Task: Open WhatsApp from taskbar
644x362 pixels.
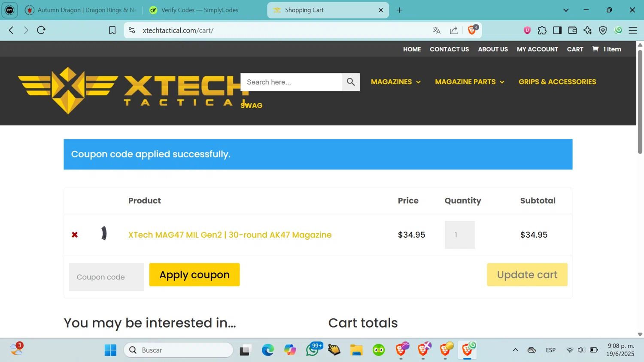Action: click(313, 350)
